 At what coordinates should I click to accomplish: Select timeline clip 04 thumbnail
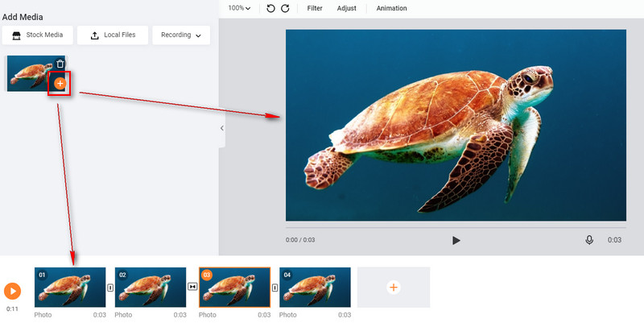[315, 288]
